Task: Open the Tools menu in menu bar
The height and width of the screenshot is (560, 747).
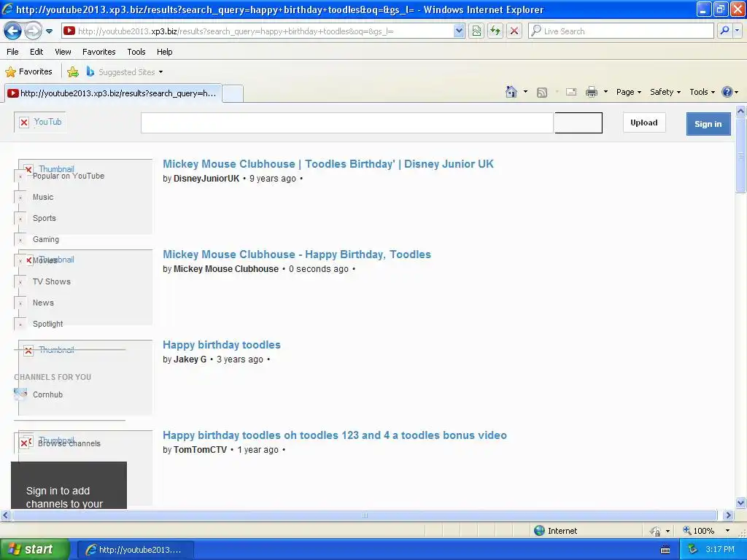Action: [136, 52]
